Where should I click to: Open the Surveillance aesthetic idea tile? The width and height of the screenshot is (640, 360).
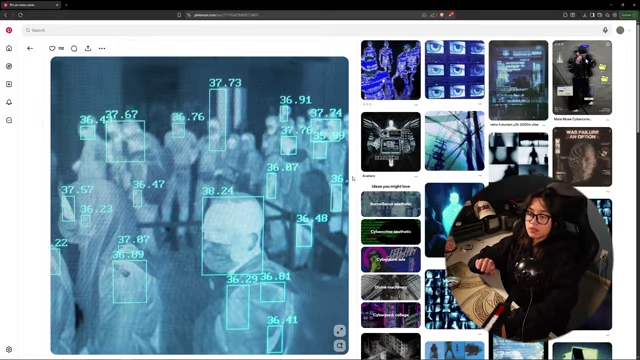391,204
